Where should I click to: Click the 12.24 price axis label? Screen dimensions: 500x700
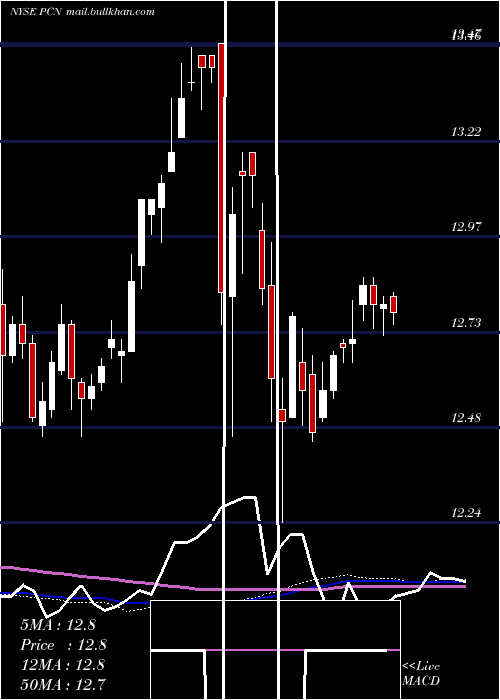pos(466,512)
